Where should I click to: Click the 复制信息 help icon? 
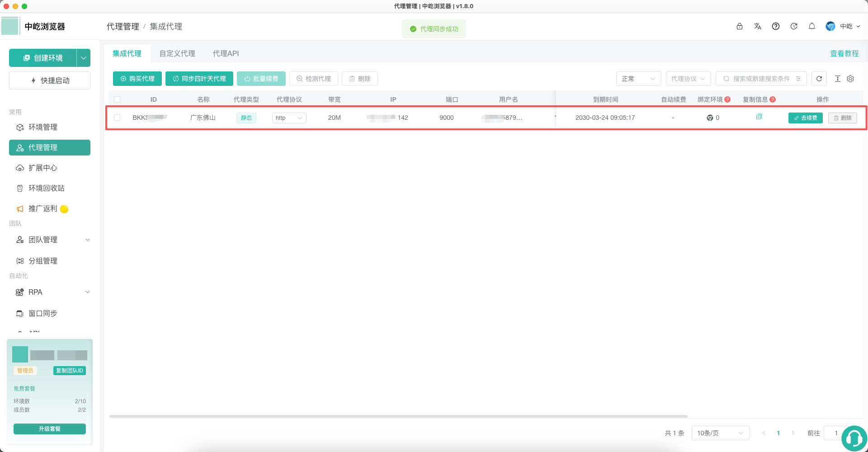pos(773,99)
